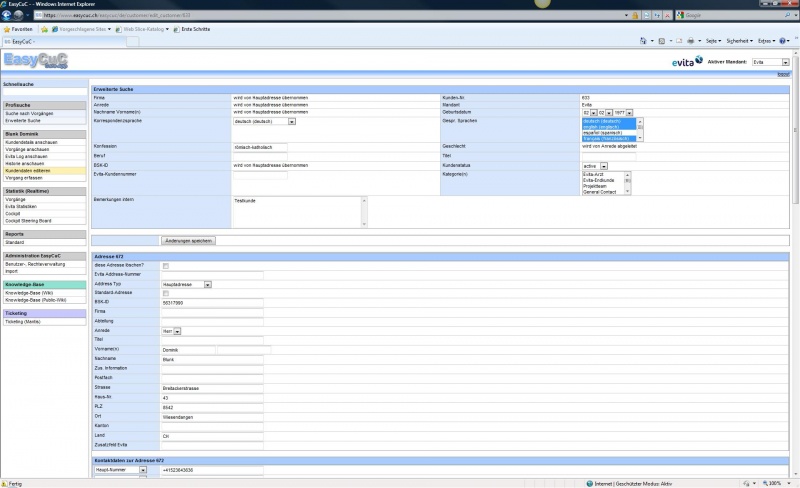Click the Gespr. Sprachen list scrollbar

[640, 130]
